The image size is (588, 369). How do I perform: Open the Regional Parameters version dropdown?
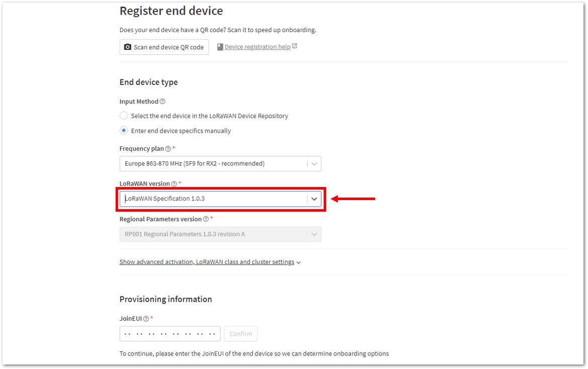pos(221,234)
